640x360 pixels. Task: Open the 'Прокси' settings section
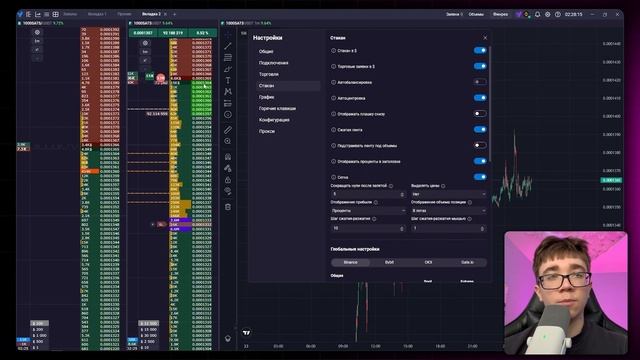267,131
